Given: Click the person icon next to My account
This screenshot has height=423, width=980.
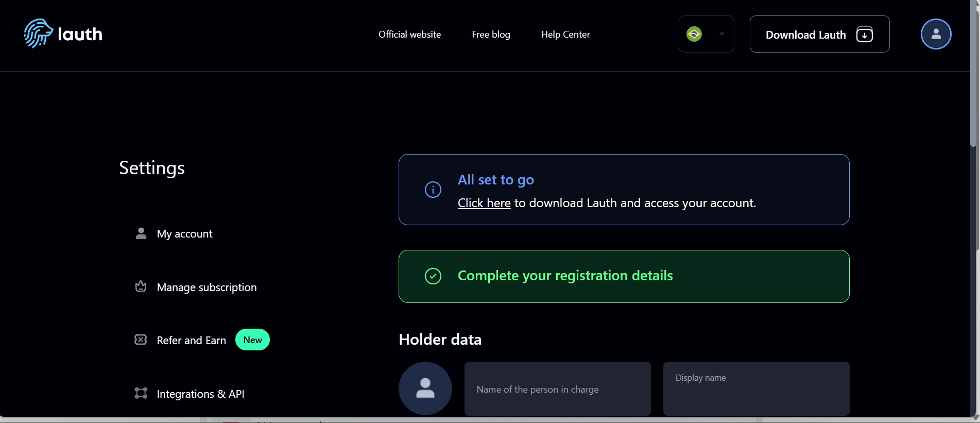Looking at the screenshot, I should click(x=141, y=233).
